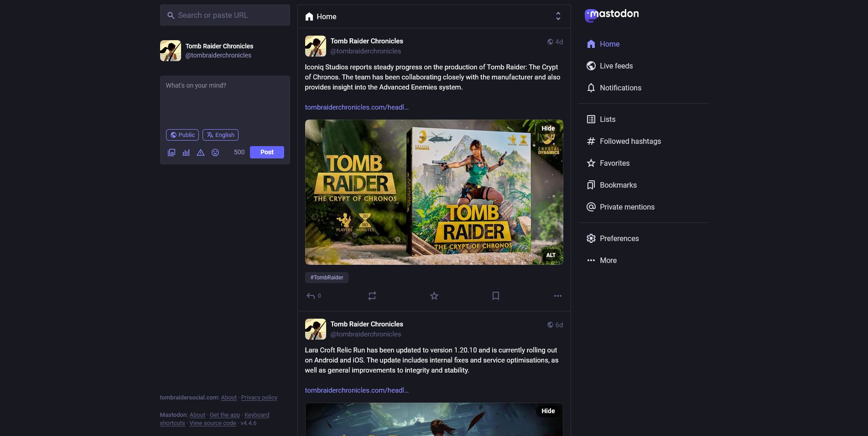
Task: Toggle content warning on compose box
Action: coord(201,152)
